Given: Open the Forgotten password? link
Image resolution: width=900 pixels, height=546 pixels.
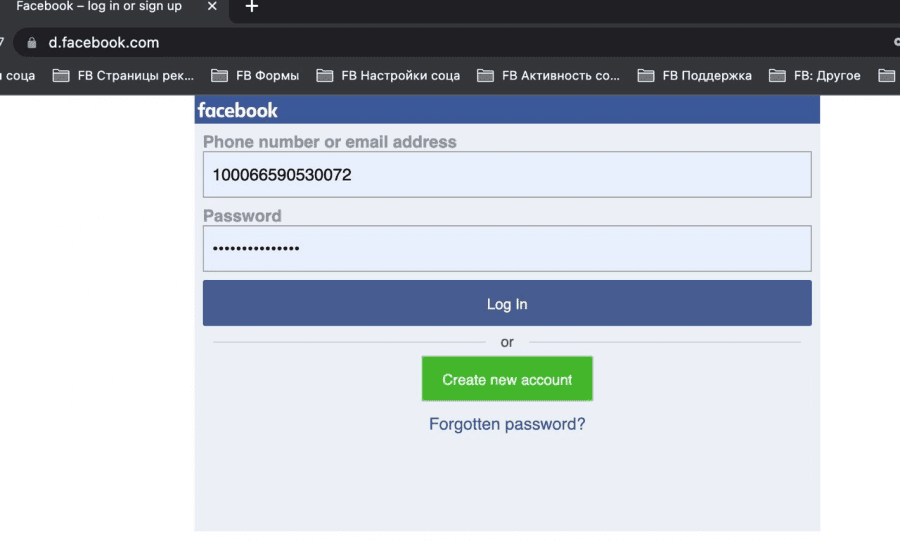Looking at the screenshot, I should tap(507, 424).
